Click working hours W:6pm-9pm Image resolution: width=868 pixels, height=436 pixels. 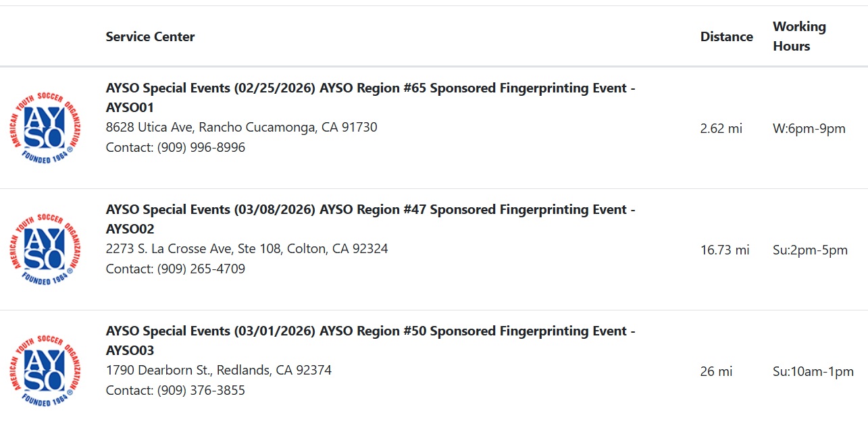[x=809, y=128]
